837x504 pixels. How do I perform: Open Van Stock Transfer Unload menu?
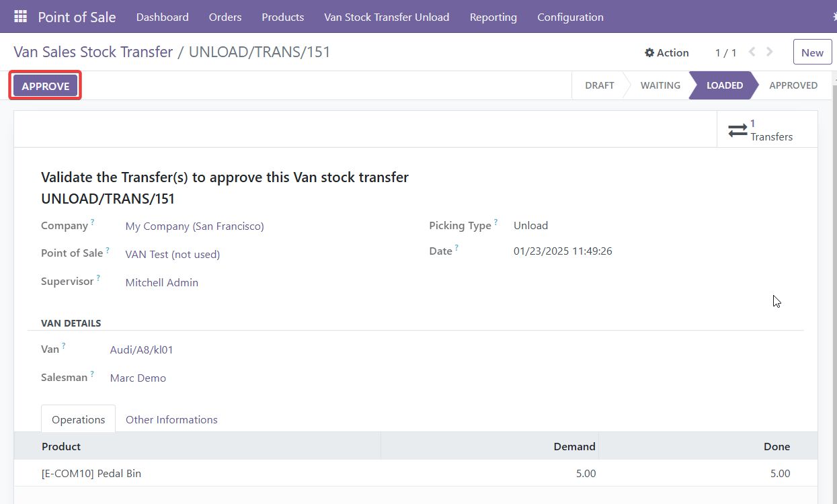point(387,17)
